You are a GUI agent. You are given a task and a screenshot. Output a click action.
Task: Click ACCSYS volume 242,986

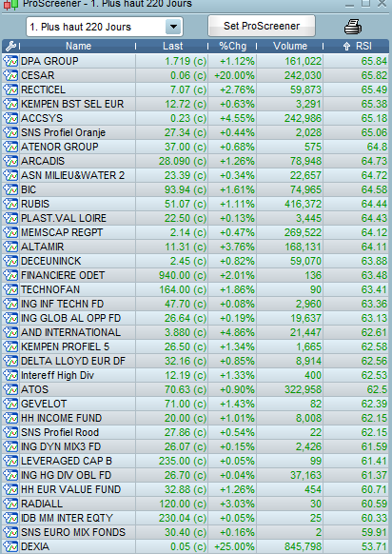click(x=303, y=118)
